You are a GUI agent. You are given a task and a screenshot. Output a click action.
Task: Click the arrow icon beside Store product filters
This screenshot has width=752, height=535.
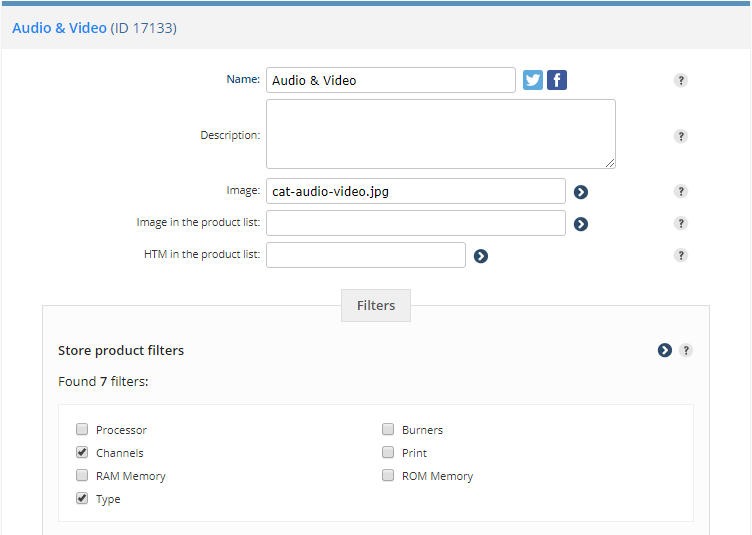664,350
